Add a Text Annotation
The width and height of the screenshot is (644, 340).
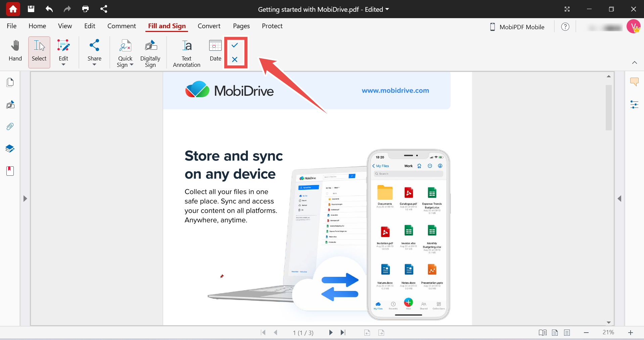(x=187, y=53)
